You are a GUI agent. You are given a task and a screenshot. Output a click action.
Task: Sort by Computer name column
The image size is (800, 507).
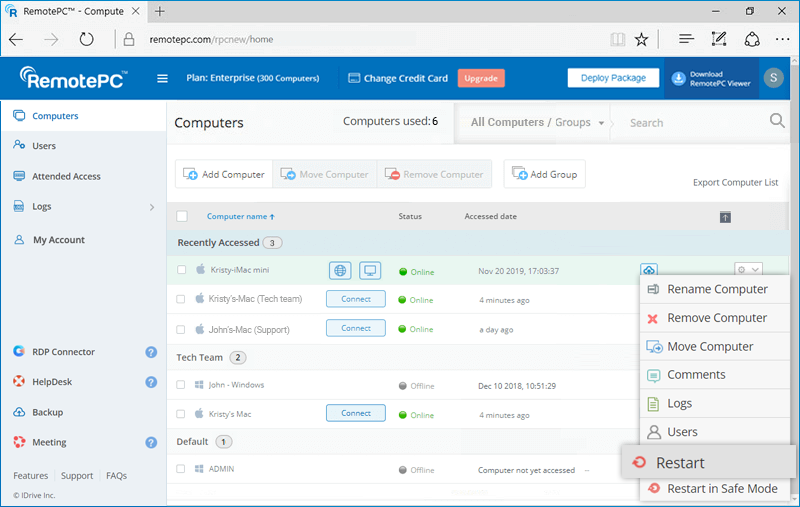tap(240, 216)
